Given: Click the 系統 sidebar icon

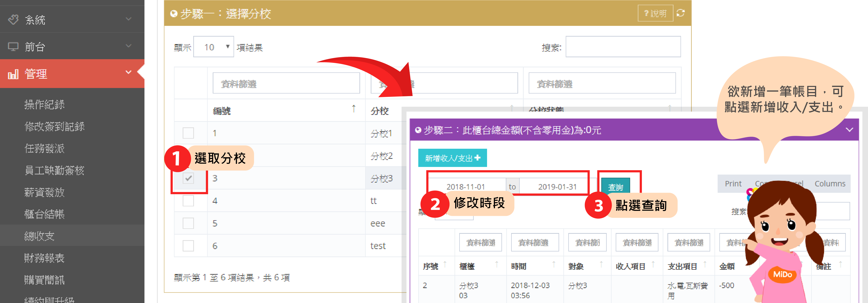Looking at the screenshot, I should [x=13, y=20].
